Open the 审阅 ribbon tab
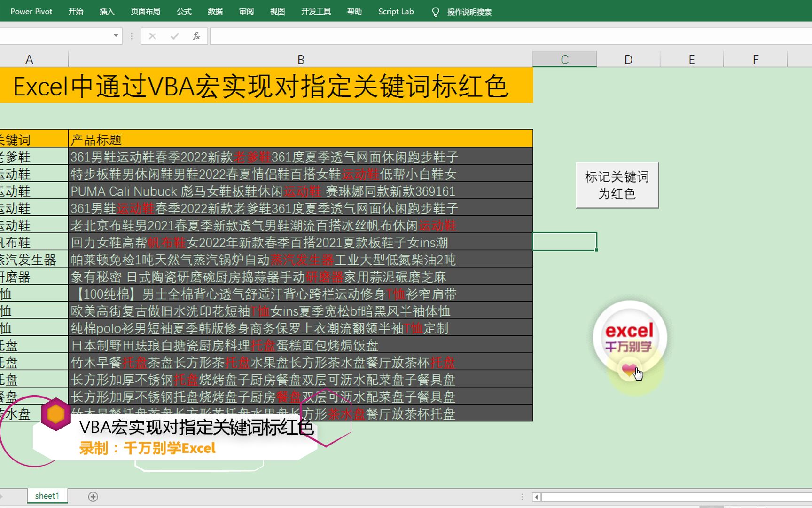This screenshot has height=508, width=812. coord(246,11)
